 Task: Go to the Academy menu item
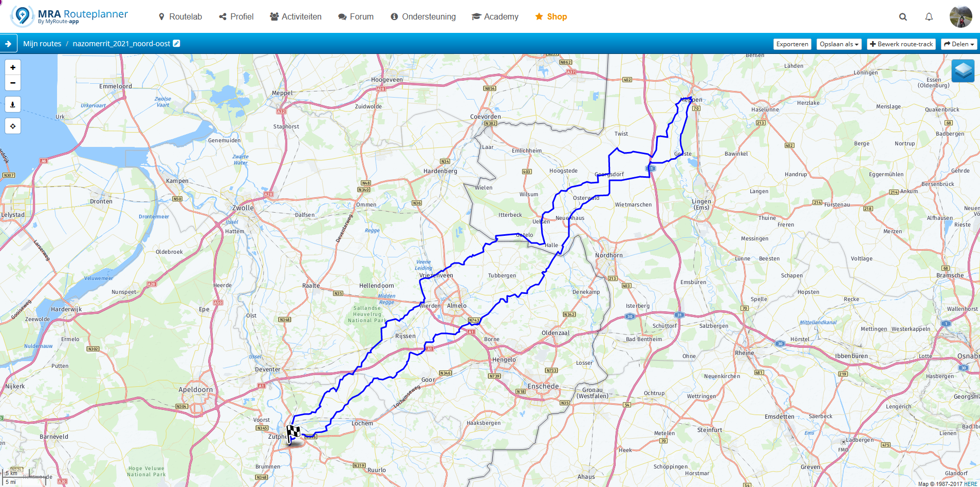pyautogui.click(x=495, y=17)
